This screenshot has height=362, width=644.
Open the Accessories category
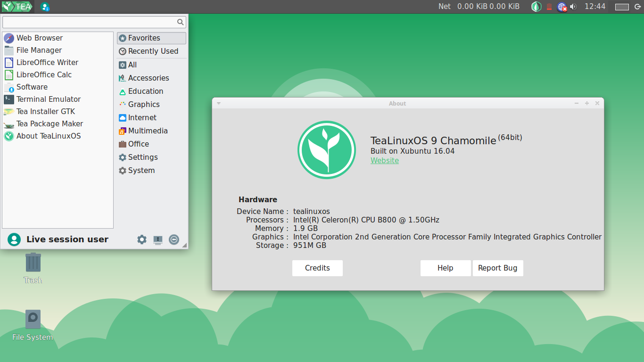[151, 78]
